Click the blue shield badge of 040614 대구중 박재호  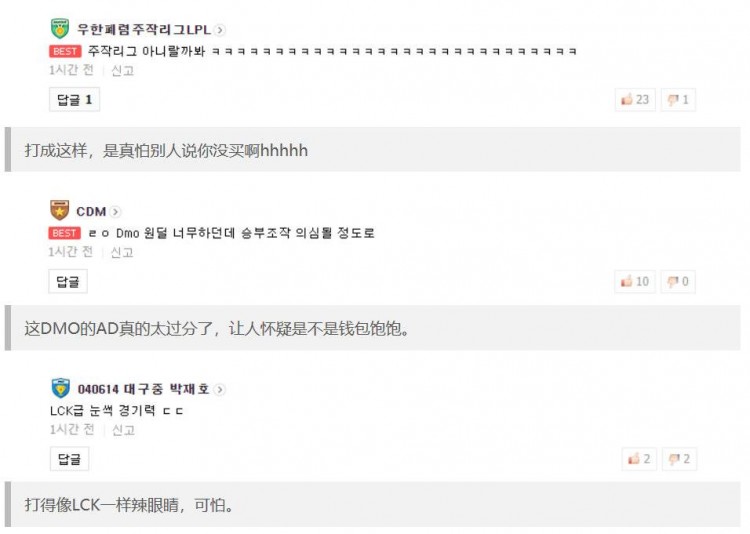click(61, 388)
